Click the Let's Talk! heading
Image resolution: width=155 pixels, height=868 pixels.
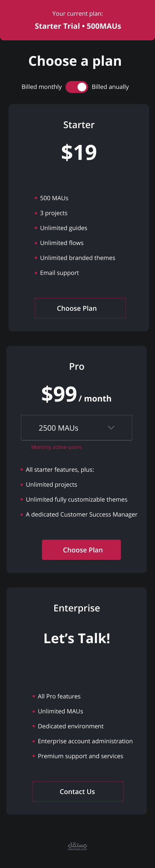click(77, 638)
